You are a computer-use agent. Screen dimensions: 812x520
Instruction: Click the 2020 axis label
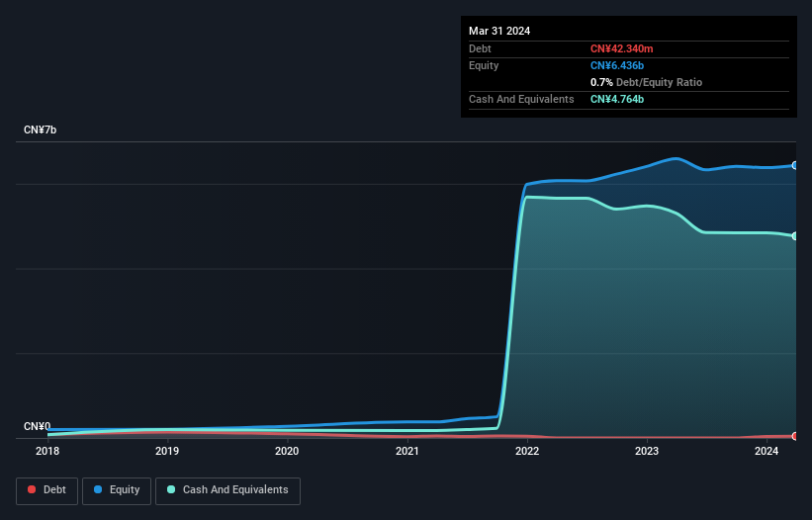287,451
